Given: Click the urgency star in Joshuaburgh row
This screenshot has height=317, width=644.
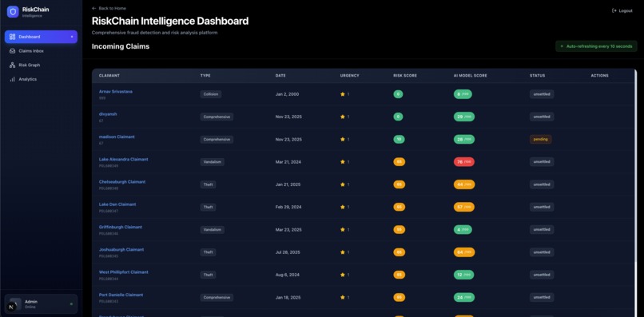Looking at the screenshot, I should [343, 252].
